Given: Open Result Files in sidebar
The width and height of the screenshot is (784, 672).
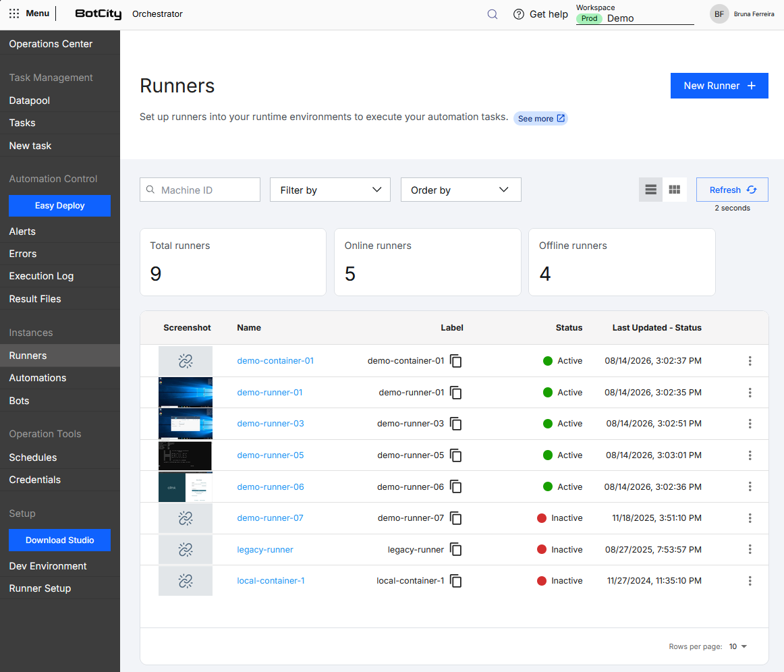Looking at the screenshot, I should (35, 299).
